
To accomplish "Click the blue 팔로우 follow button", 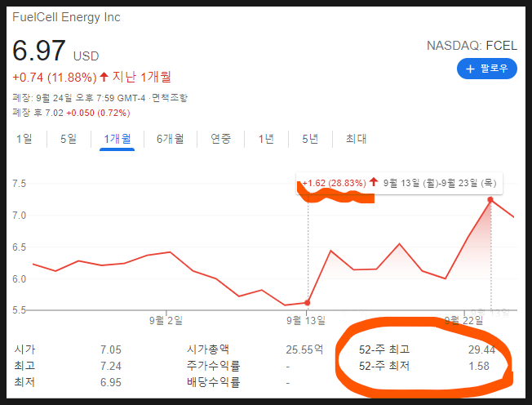I will click(x=487, y=69).
